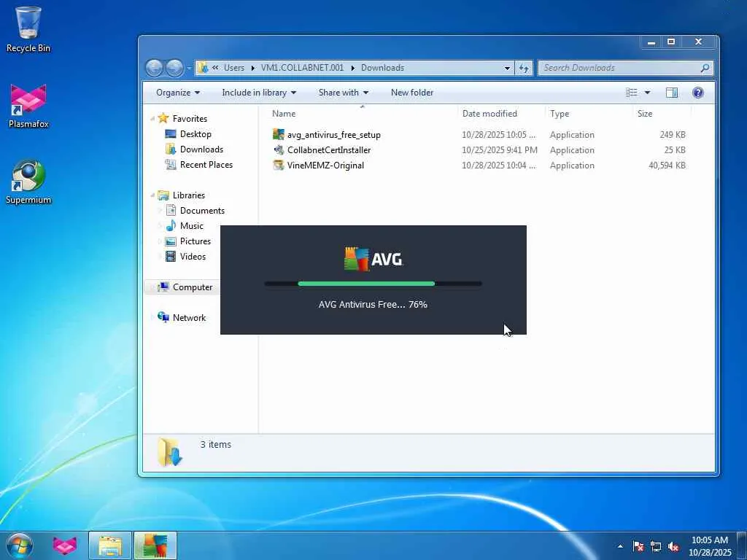Collapse the Libraries tree group
The image size is (747, 560).
pos(152,195)
